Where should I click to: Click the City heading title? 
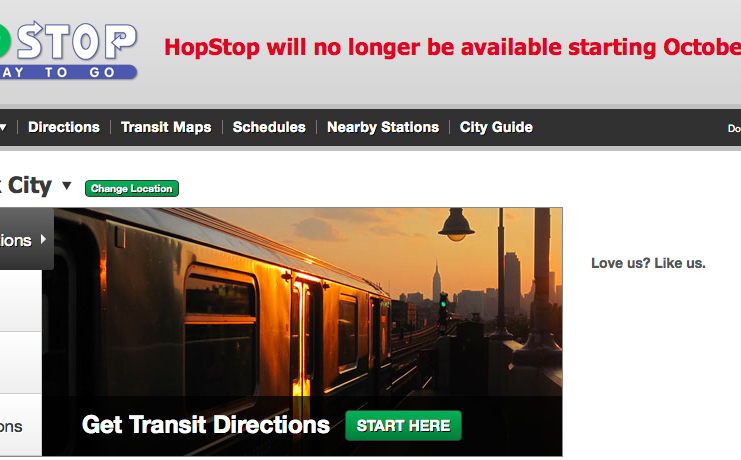point(26,185)
